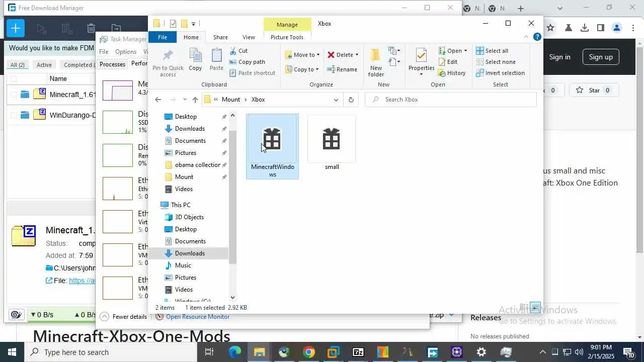Switch to details view in status bar
644x362 pixels.
click(x=524, y=307)
